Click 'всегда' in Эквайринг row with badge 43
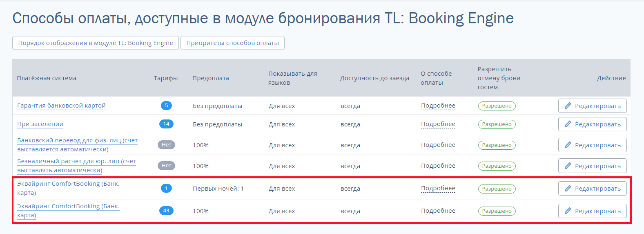The height and width of the screenshot is (234, 644). [x=350, y=211]
